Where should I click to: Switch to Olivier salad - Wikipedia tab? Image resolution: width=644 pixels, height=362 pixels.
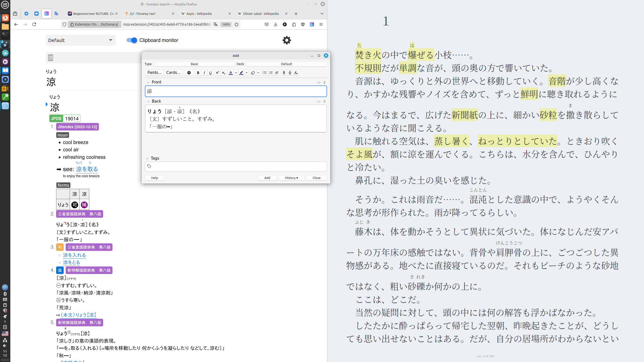pyautogui.click(x=260, y=14)
